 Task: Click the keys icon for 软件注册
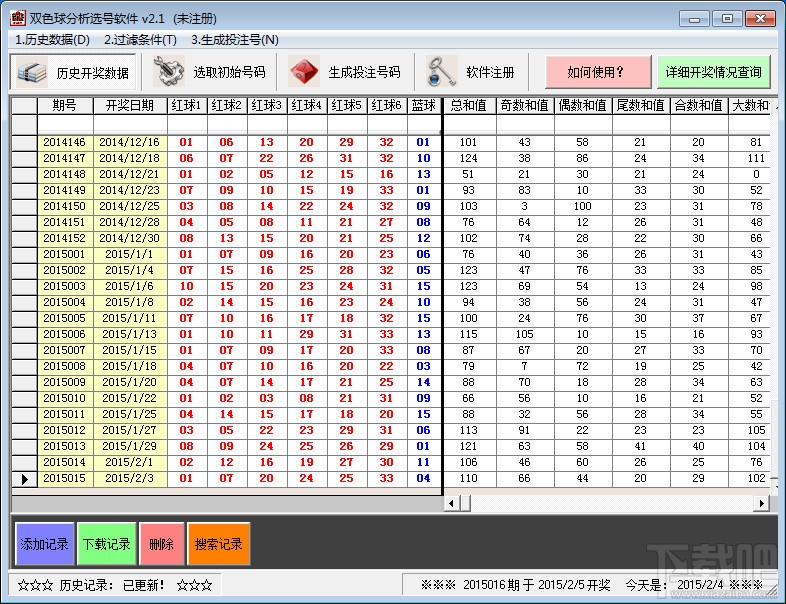[441, 72]
